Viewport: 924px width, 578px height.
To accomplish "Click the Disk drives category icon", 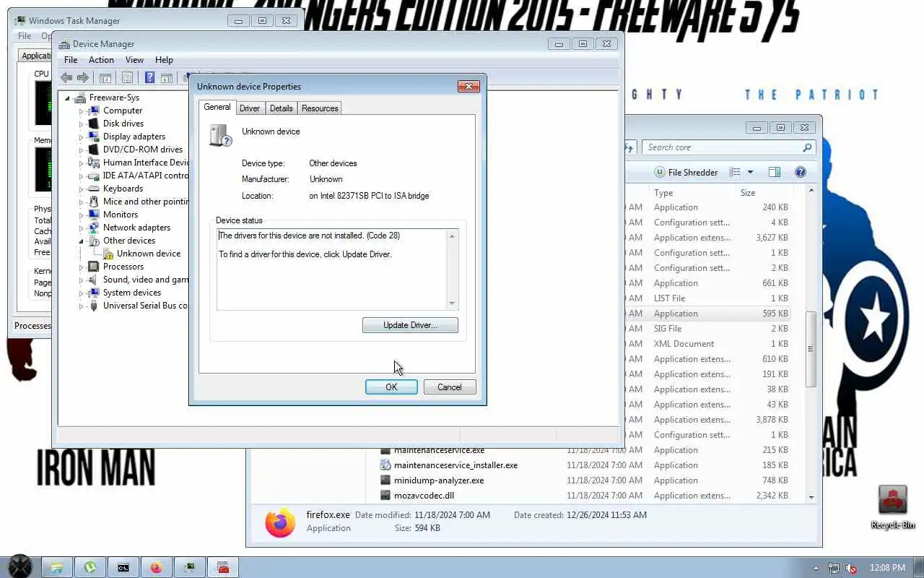I will 93,124.
